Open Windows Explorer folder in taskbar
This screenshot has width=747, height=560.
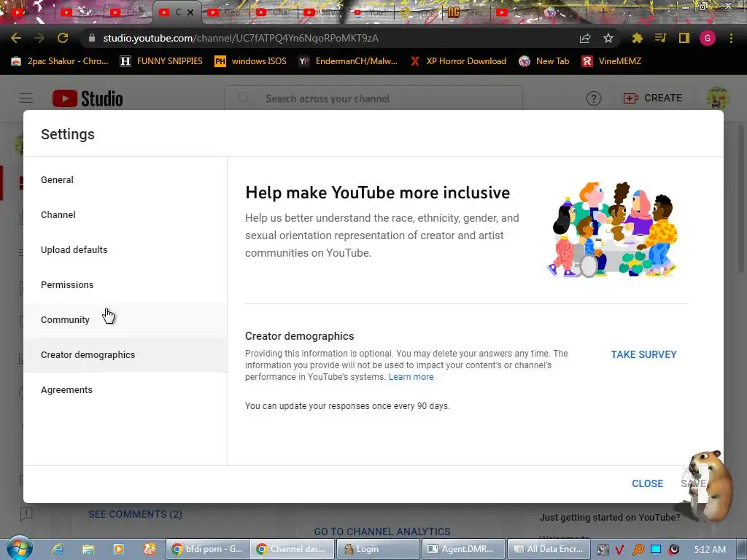pyautogui.click(x=88, y=549)
